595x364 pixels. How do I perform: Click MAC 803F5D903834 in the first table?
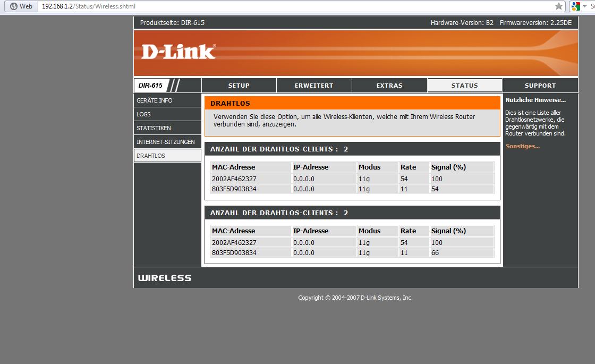[234, 189]
